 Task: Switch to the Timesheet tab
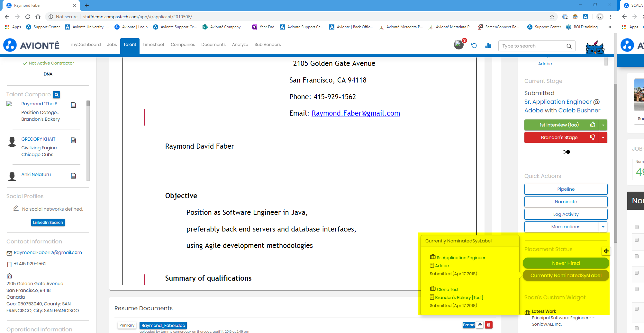pyautogui.click(x=153, y=44)
